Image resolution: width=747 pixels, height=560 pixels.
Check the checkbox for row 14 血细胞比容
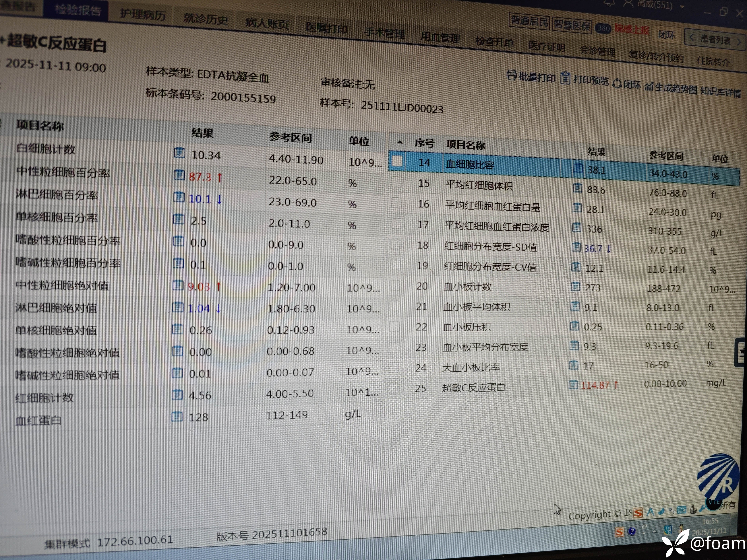(397, 161)
